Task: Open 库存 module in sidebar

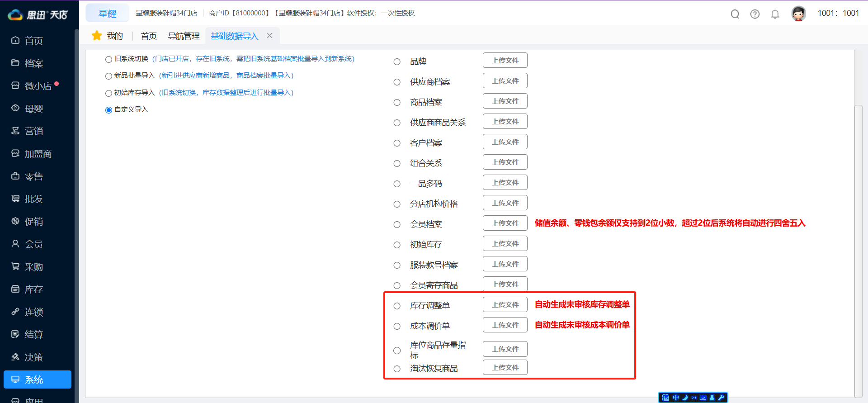Action: 33,289
